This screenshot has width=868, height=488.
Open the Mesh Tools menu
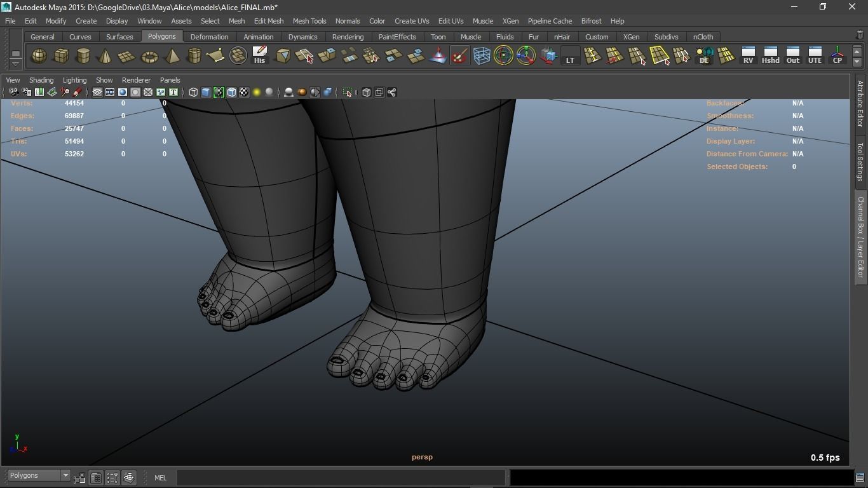(309, 21)
